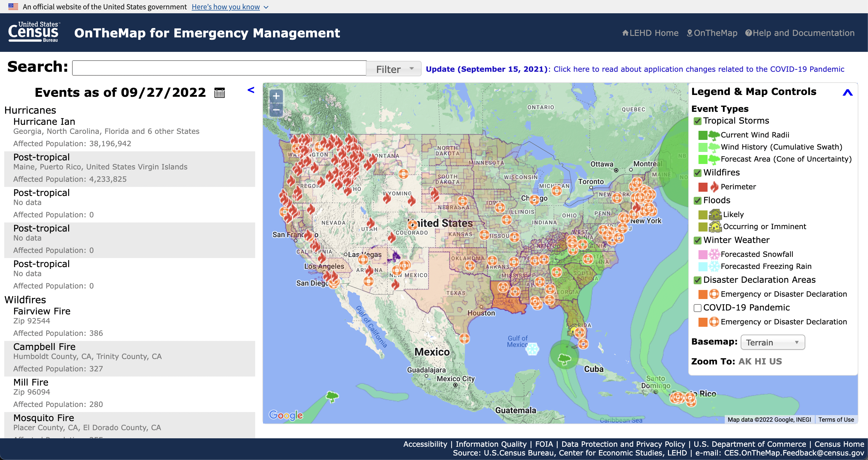Click the COVID-19 declaration lifebuoy legend icon
The image size is (868, 460).
point(714,322)
